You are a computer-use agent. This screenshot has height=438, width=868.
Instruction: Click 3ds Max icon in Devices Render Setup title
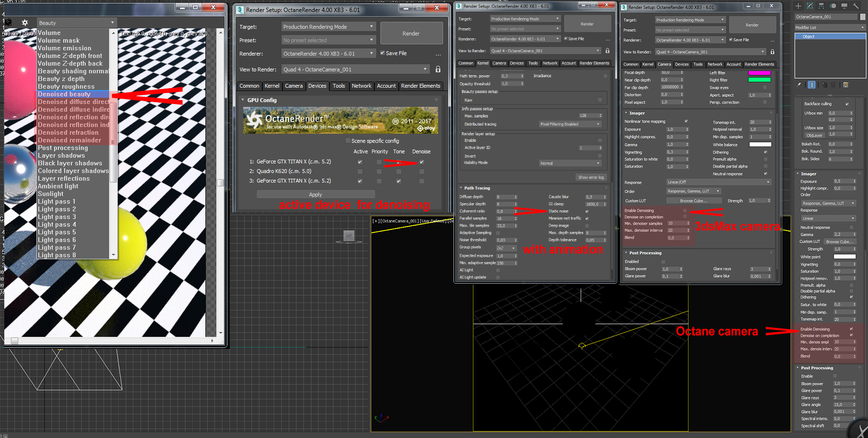pyautogui.click(x=240, y=10)
